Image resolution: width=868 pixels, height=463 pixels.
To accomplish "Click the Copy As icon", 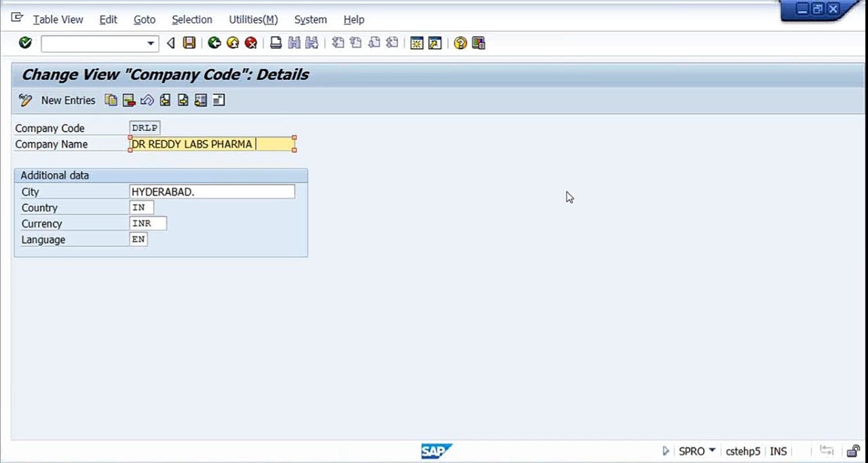I will click(x=111, y=100).
